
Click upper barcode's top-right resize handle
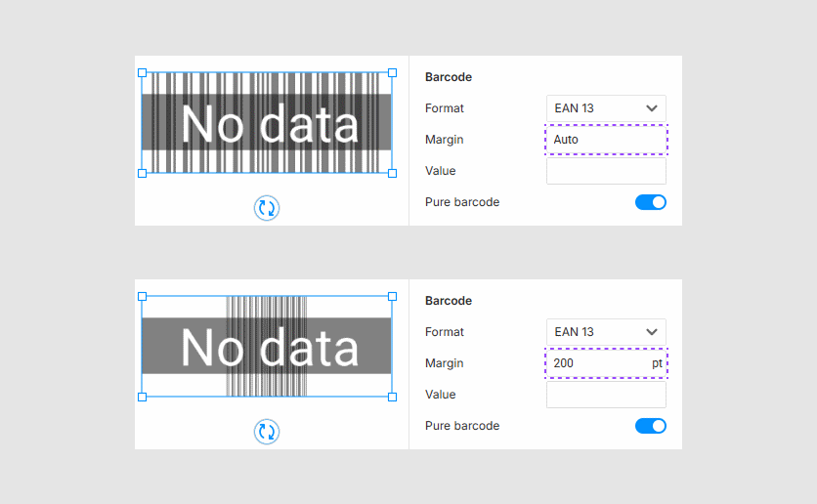point(393,72)
